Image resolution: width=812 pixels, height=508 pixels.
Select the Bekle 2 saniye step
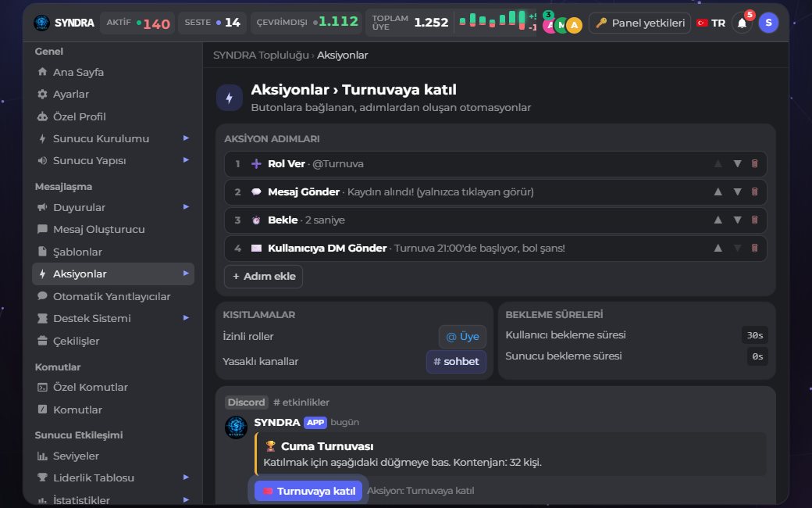point(495,220)
